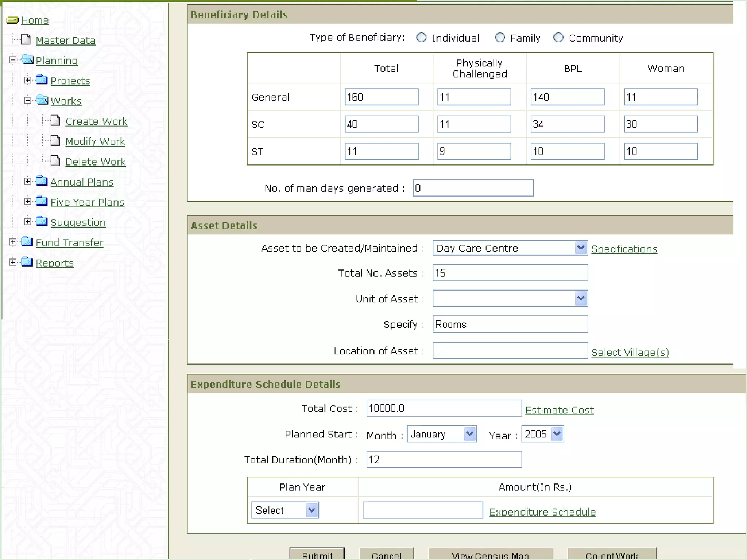Select Community beneficiary type
This screenshot has width=747, height=560.
tap(558, 38)
